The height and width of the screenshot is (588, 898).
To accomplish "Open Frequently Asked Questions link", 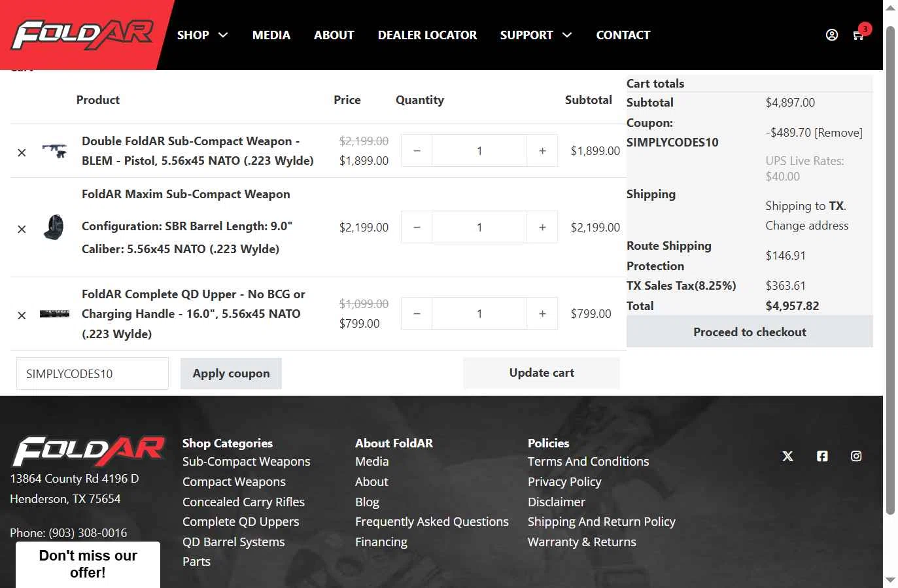I will pos(432,522).
